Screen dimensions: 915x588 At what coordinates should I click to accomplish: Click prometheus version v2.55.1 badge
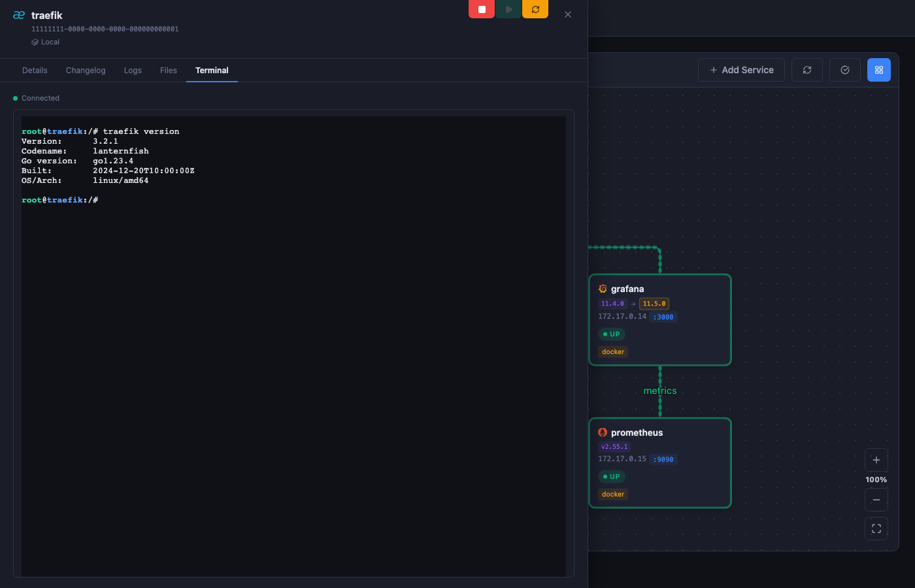point(614,447)
